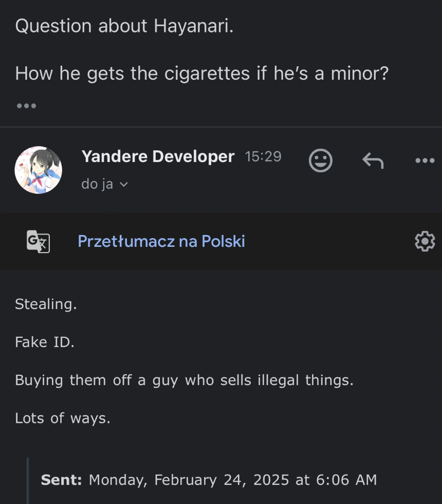Open translation settings gear
Image resolution: width=442 pixels, height=504 pixels.
click(425, 241)
